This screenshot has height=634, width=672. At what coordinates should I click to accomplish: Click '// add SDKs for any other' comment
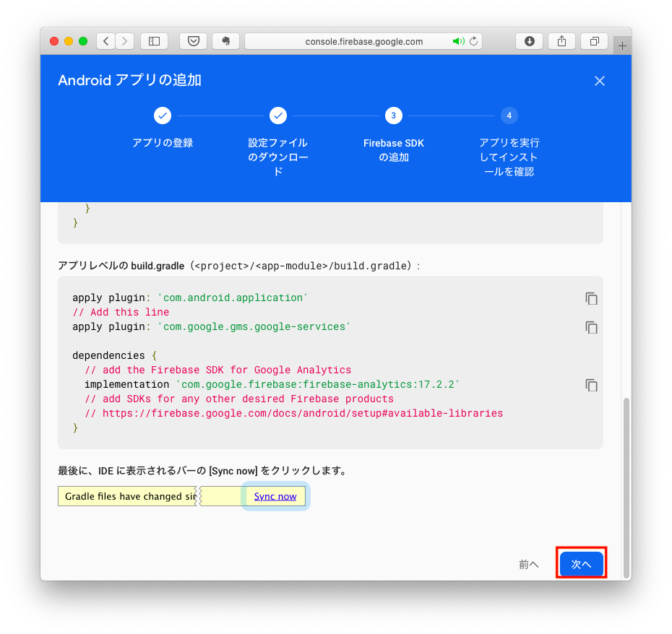pyautogui.click(x=239, y=399)
